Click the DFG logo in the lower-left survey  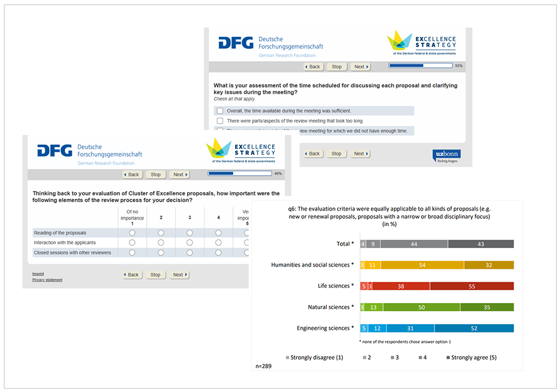pos(54,151)
